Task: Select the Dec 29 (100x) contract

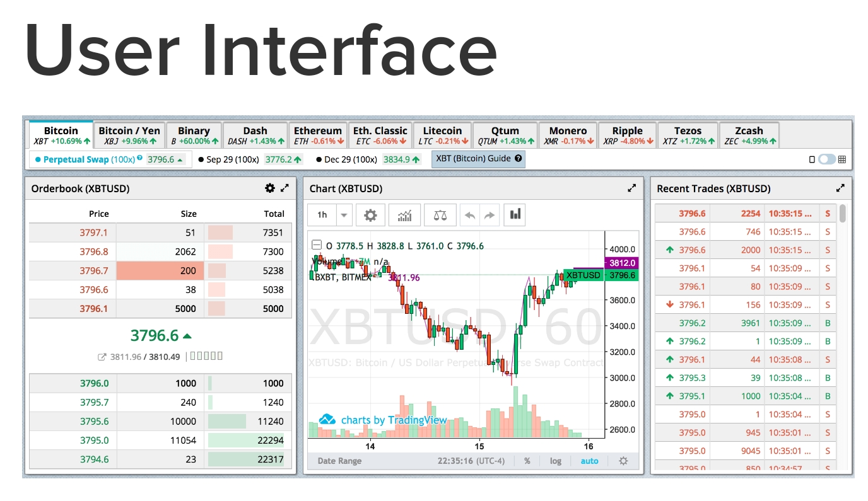Action: tap(368, 159)
